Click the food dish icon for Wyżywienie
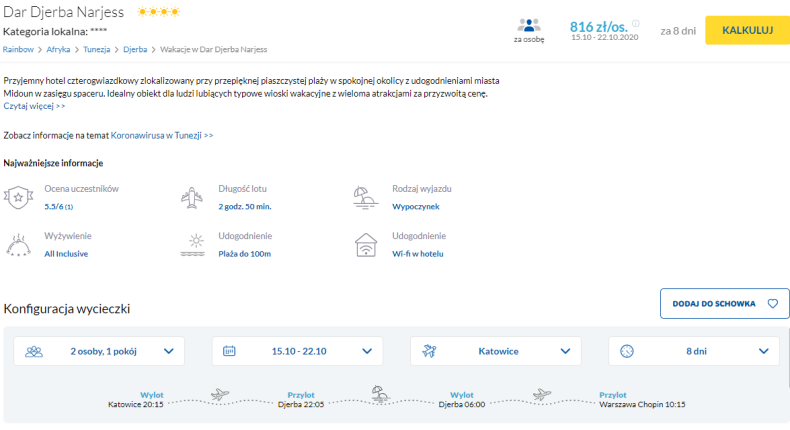This screenshot has height=430, width=790. 18,245
